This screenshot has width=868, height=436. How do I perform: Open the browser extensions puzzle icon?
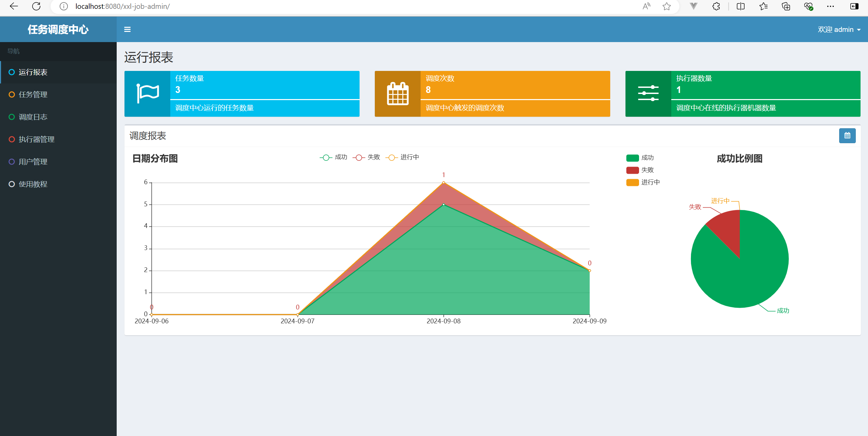coord(716,6)
